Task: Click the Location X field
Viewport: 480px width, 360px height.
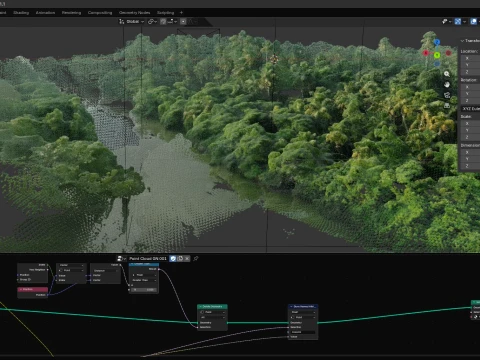Action: click(471, 58)
